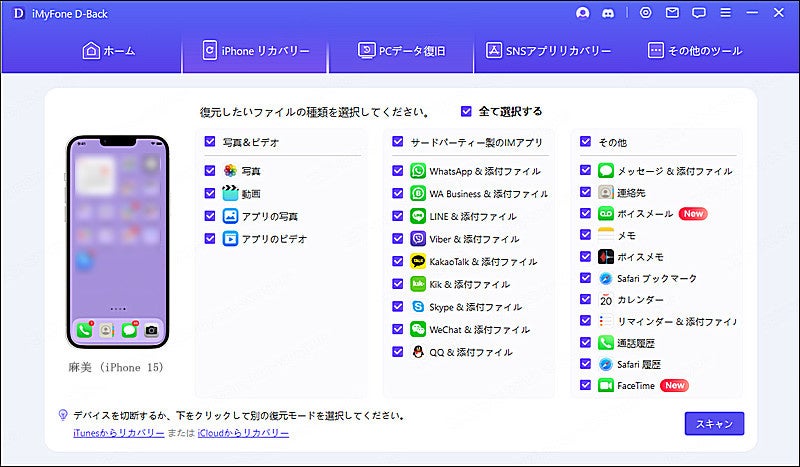Open the iTunesからリカバリー link

click(x=118, y=433)
